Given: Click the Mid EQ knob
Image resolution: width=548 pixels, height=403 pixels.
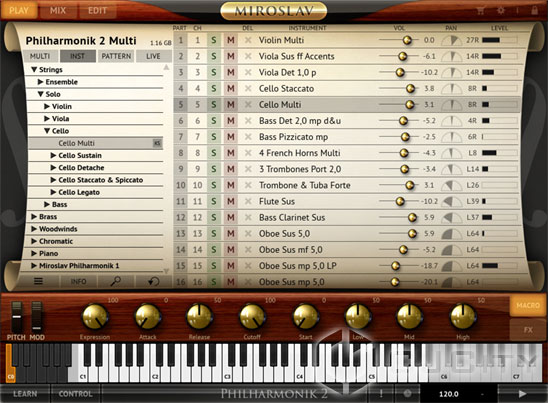Looking at the screenshot, I should (409, 317).
